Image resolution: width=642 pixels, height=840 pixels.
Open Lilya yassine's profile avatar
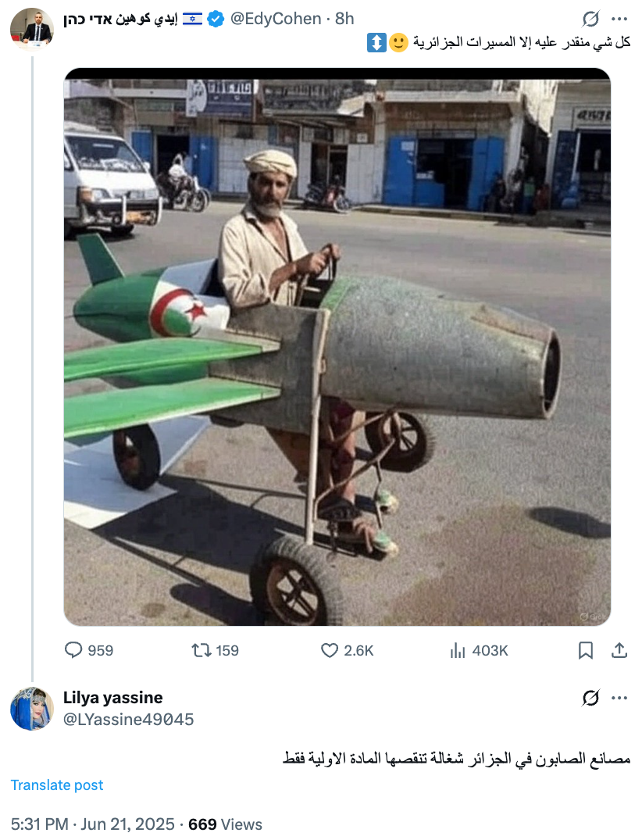[x=31, y=709]
